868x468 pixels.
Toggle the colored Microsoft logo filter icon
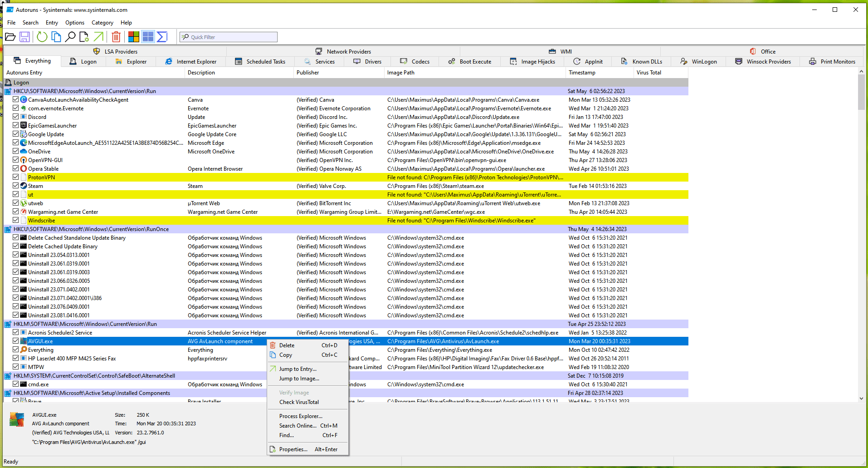(x=134, y=37)
